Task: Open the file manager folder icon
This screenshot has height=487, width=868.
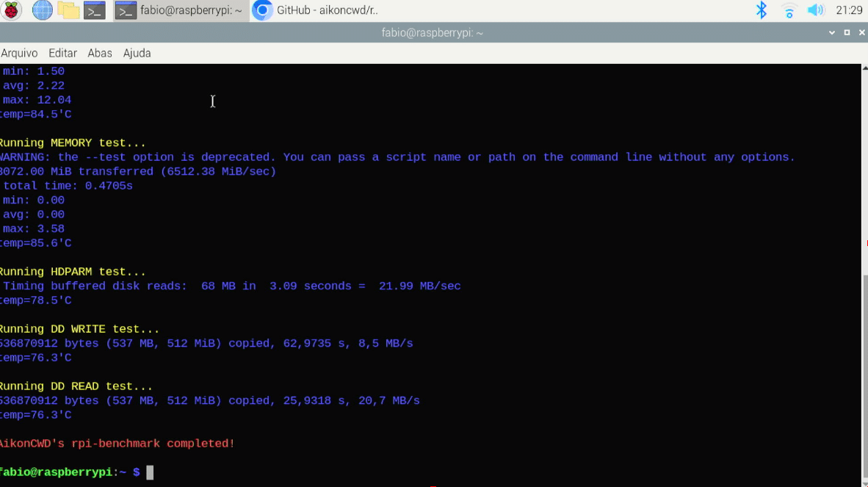Action: tap(68, 10)
